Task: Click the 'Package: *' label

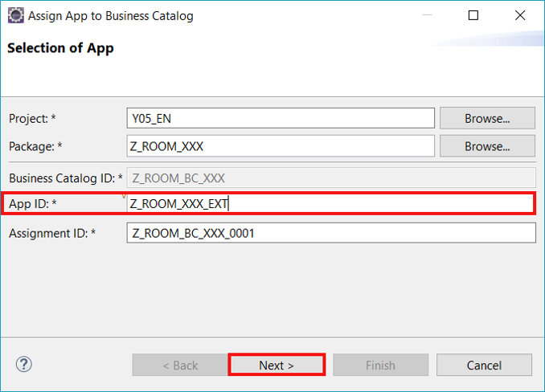Action: point(35,146)
